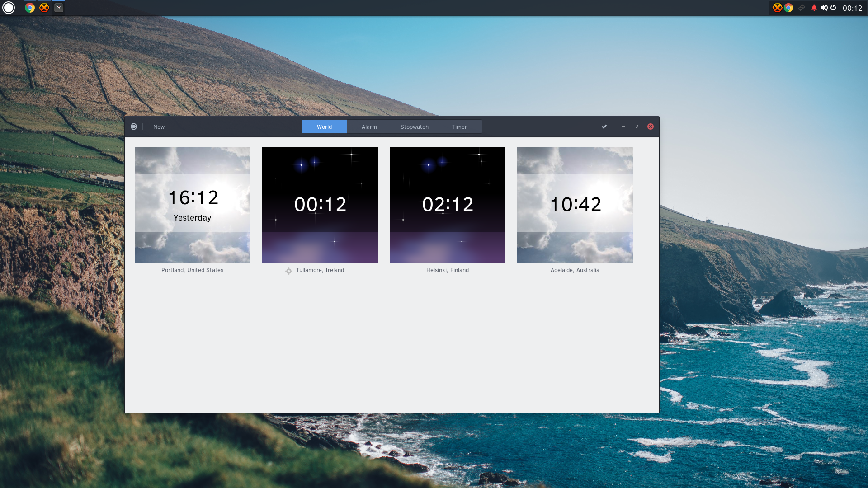Image resolution: width=868 pixels, height=488 pixels.
Task: Click the Adelaide, Australia label
Action: click(x=575, y=270)
